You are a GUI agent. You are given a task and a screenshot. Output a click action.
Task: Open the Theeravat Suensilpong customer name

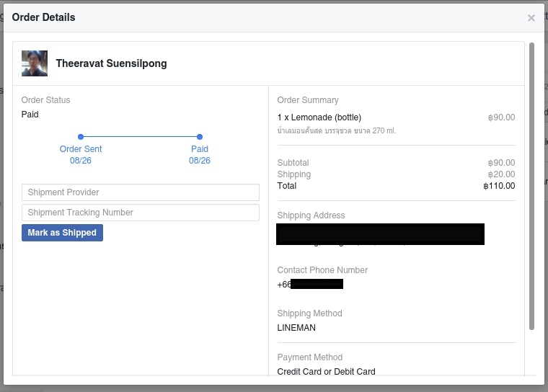pyautogui.click(x=111, y=63)
